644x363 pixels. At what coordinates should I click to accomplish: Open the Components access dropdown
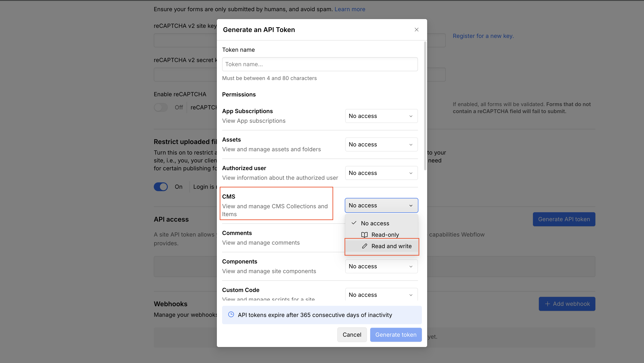coord(381,266)
